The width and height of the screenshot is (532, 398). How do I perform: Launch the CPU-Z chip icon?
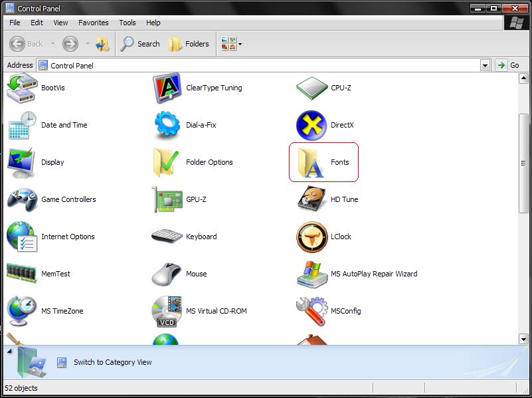pyautogui.click(x=311, y=88)
